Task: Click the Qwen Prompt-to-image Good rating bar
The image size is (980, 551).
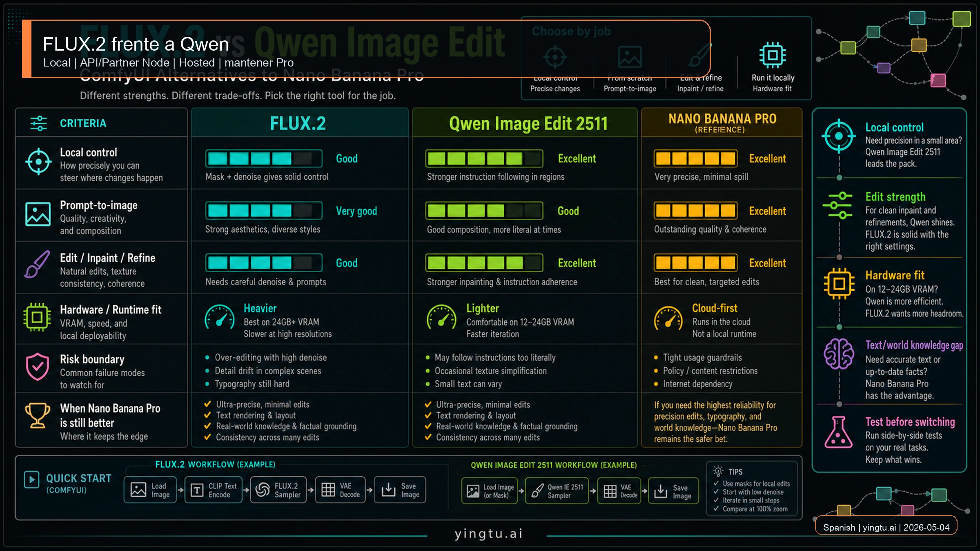Action: (484, 211)
